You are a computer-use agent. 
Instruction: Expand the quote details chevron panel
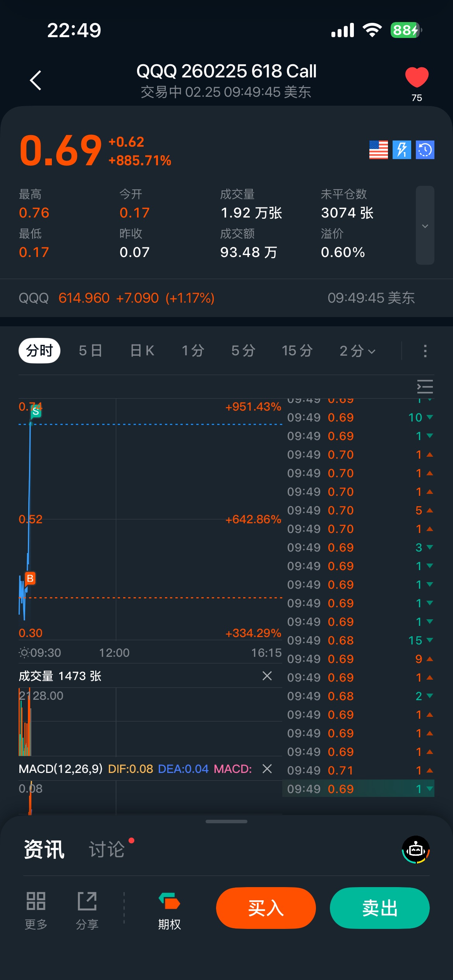425,226
